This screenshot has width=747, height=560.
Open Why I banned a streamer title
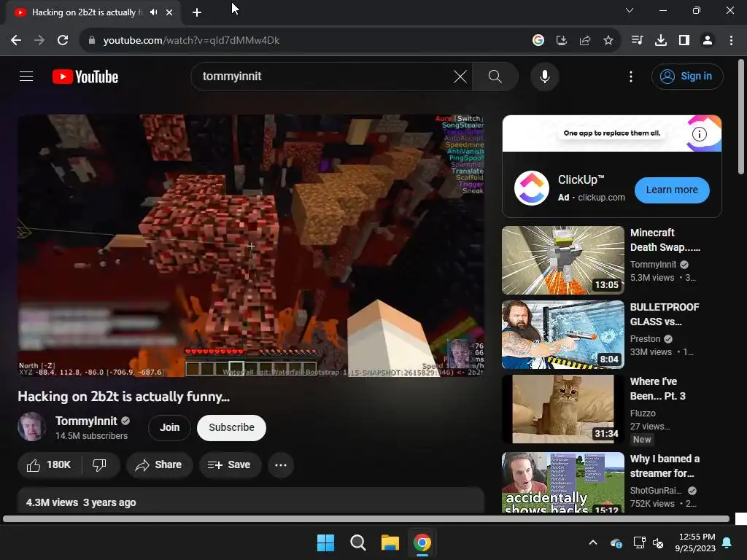[x=665, y=466]
